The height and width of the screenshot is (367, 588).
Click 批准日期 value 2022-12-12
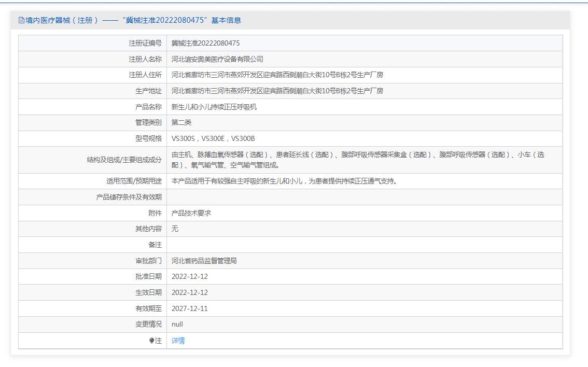coord(190,277)
